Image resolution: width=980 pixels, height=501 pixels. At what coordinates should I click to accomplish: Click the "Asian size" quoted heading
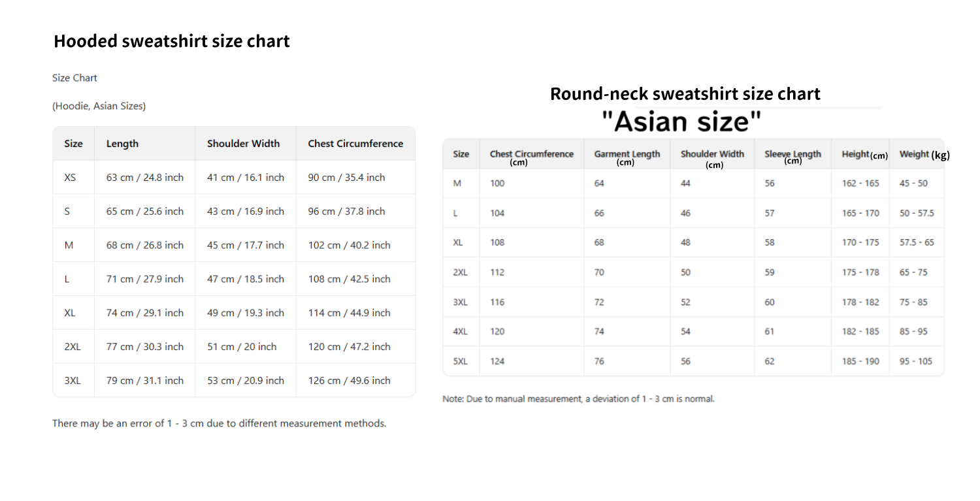[x=681, y=122]
